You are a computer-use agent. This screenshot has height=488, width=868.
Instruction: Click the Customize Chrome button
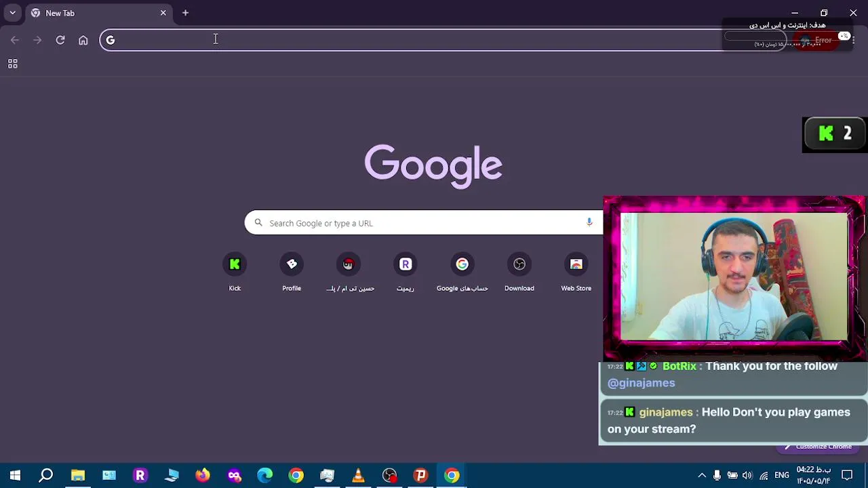pyautogui.click(x=818, y=447)
